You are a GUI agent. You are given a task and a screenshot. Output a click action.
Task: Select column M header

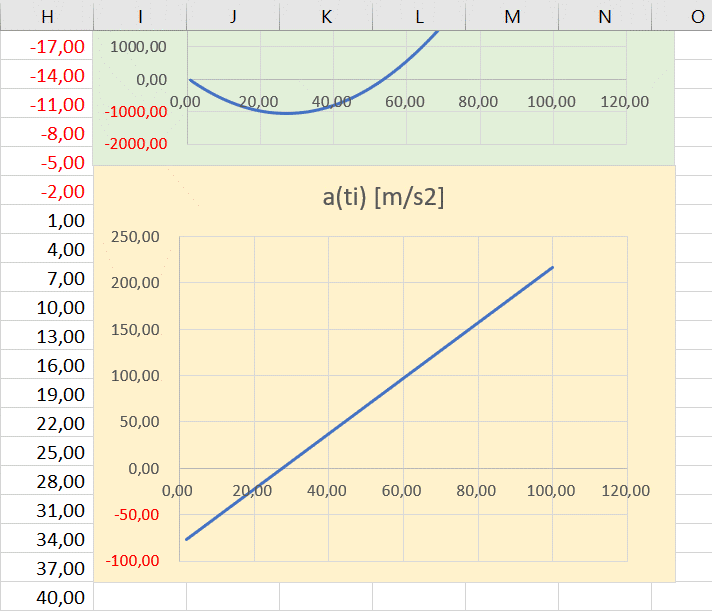coord(512,16)
